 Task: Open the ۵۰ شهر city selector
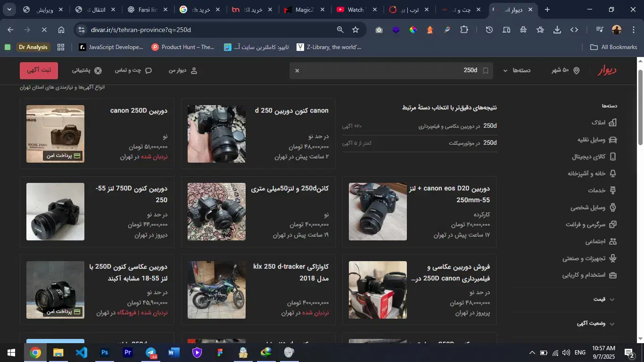tap(565, 71)
